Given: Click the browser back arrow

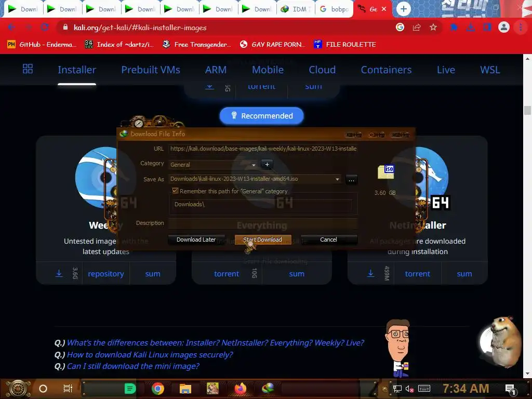Looking at the screenshot, I should click(11, 28).
